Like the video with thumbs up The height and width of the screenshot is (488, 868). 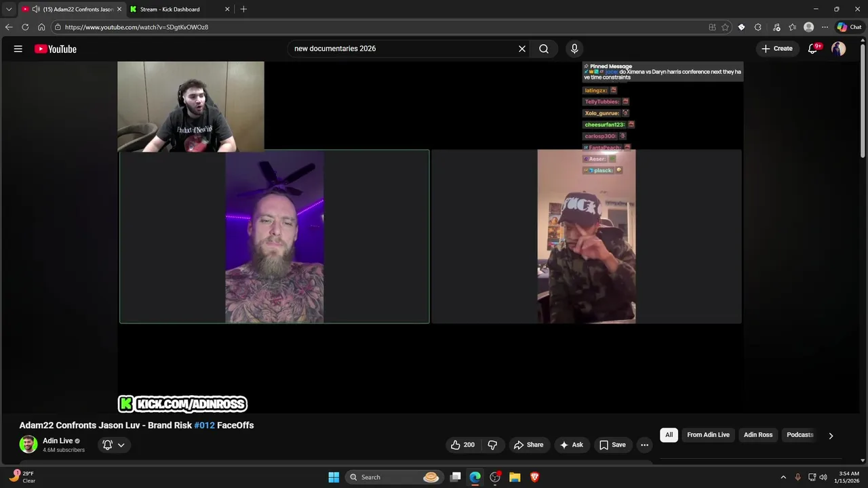coord(463,445)
